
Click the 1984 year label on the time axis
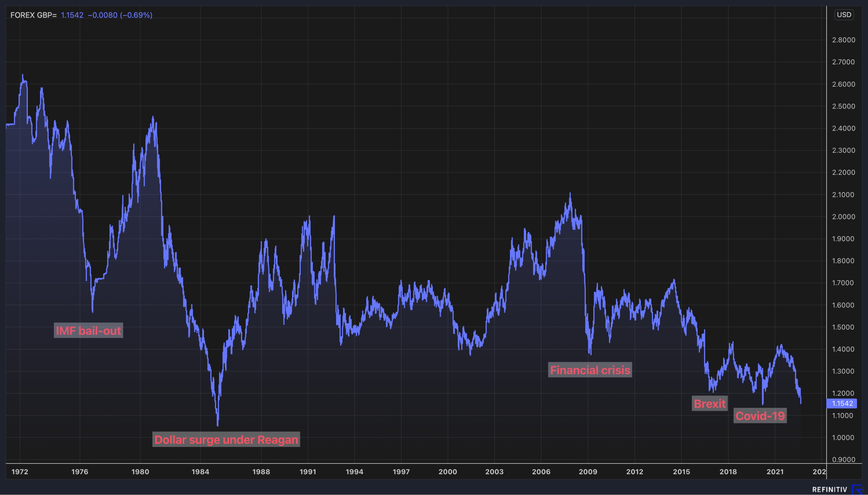200,472
